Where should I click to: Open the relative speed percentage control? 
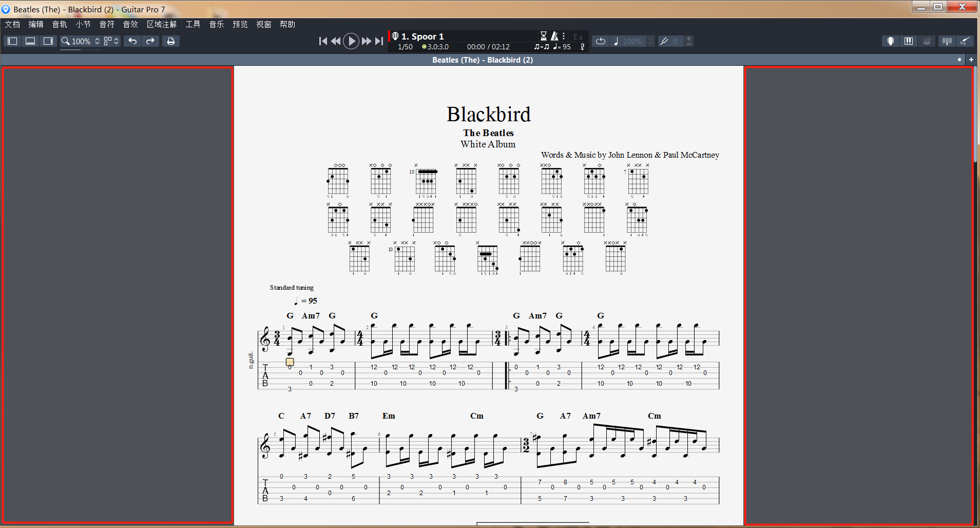pyautogui.click(x=632, y=41)
